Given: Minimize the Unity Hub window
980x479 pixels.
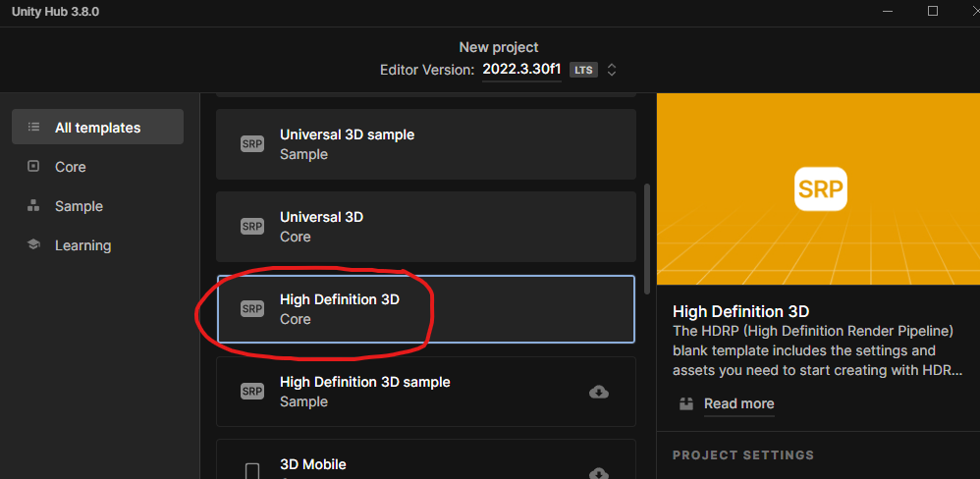Looking at the screenshot, I should [888, 11].
